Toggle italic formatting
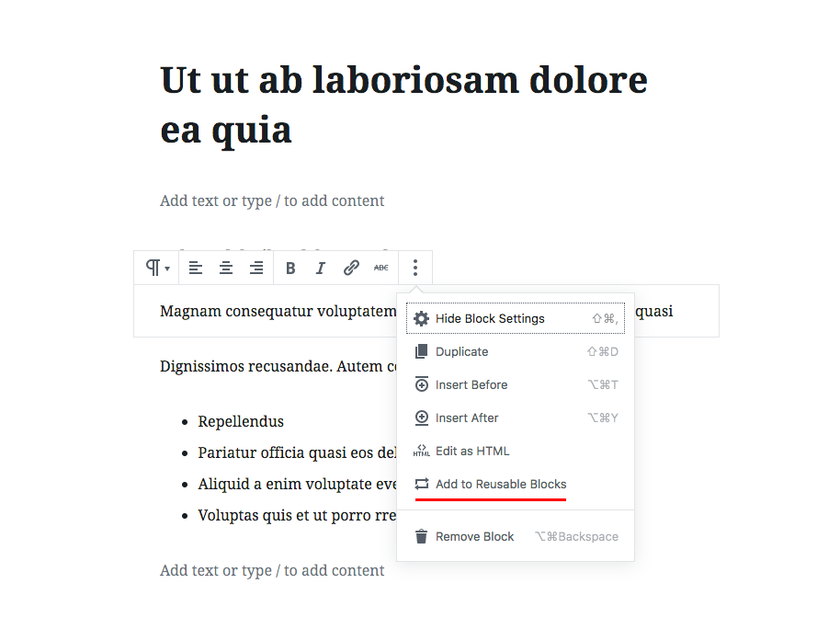 pos(321,268)
